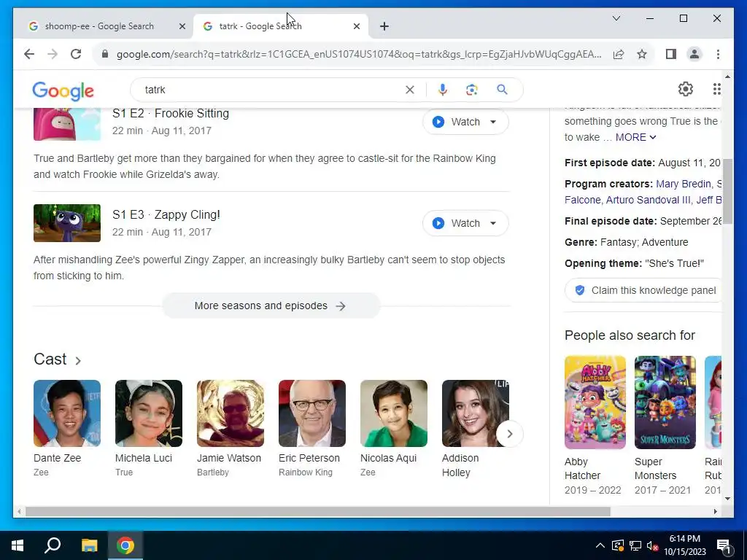Start voice search with the microphone

point(443,90)
